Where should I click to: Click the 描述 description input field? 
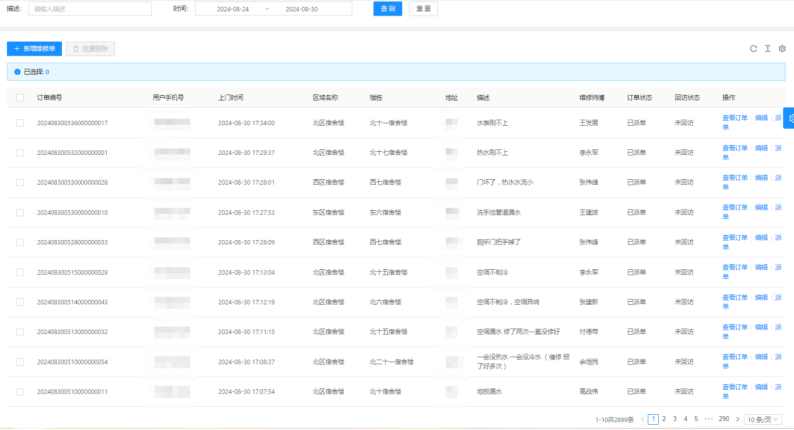[x=90, y=9]
